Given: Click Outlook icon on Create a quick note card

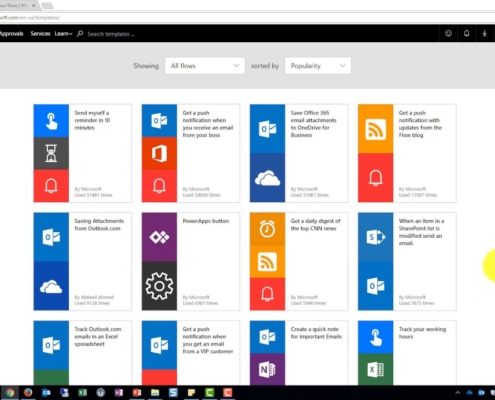Looking at the screenshot, I should (267, 337).
